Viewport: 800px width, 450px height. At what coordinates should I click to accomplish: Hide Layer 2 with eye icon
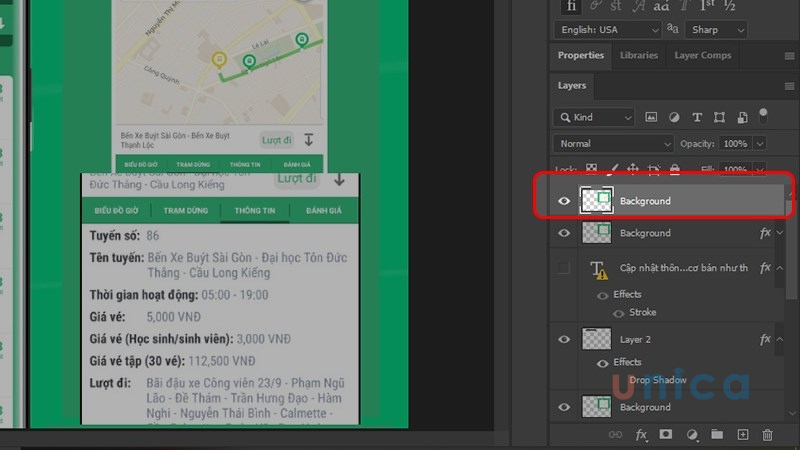click(564, 339)
